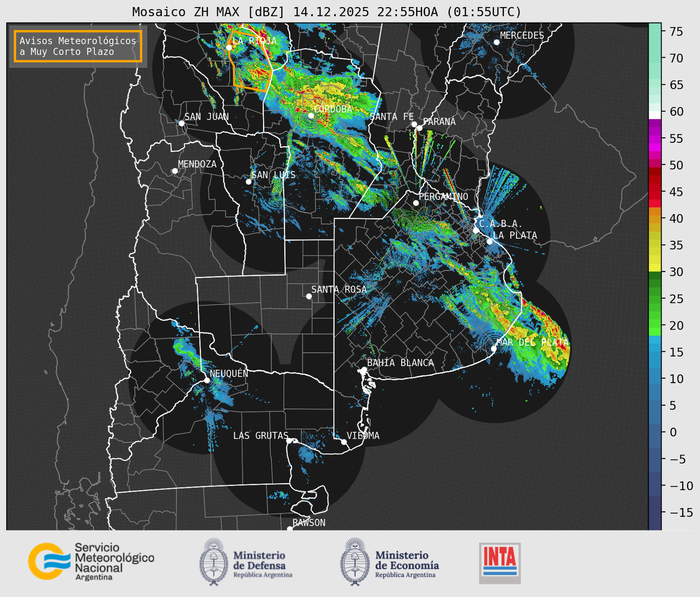Click the 50 dBZ label on the colorbar
Image resolution: width=700 pixels, height=597 pixels.
pyautogui.click(x=676, y=165)
